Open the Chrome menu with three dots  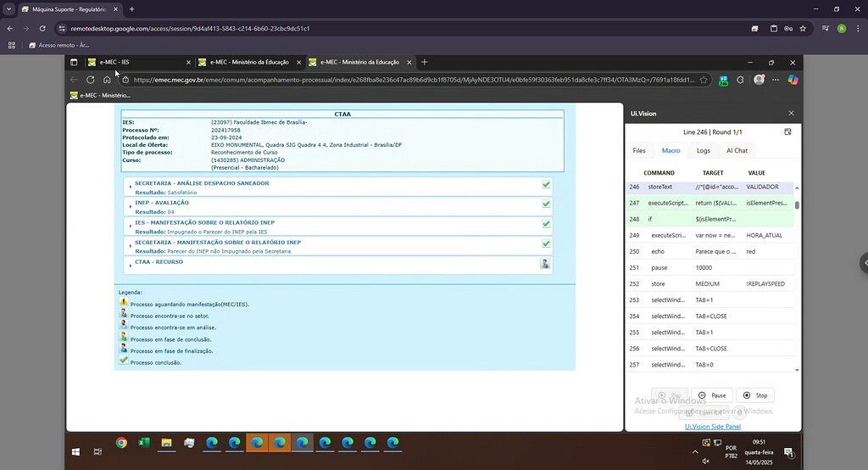tap(858, 28)
